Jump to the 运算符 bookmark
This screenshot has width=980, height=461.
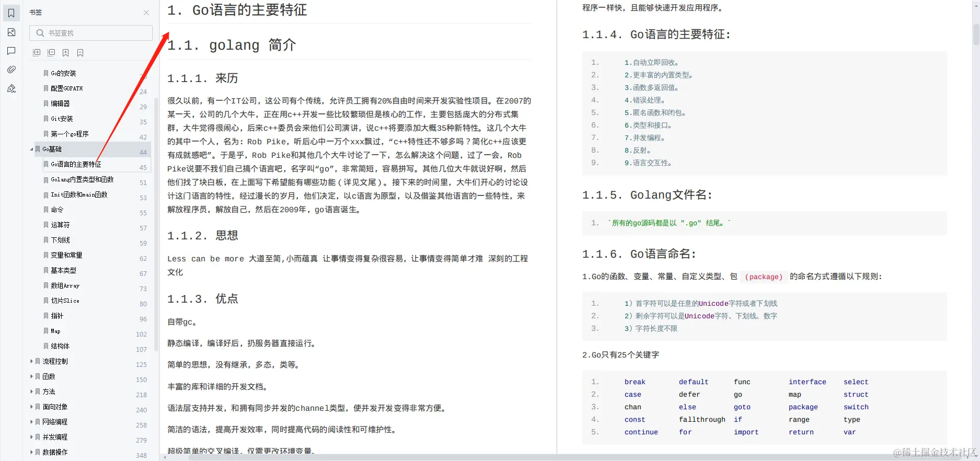60,225
